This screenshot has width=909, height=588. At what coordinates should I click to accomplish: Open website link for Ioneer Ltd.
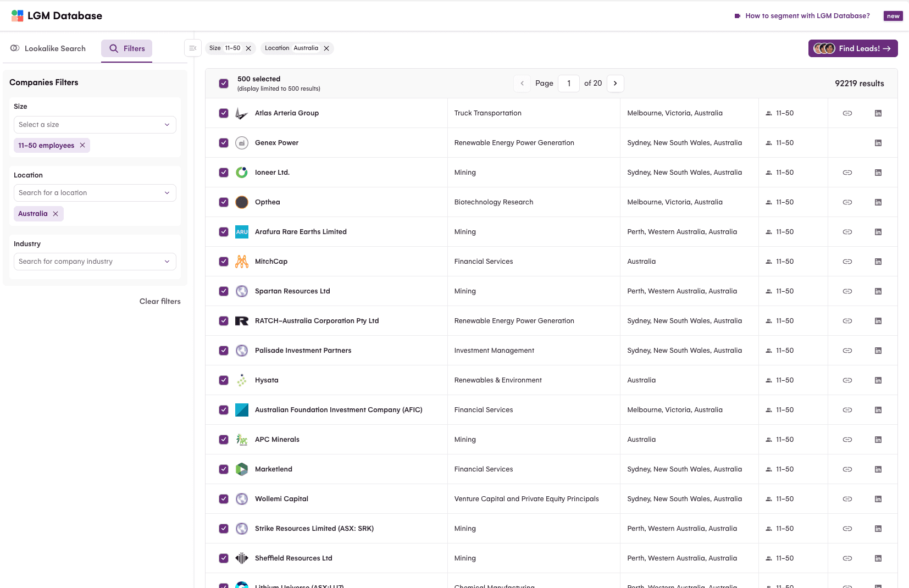847,172
